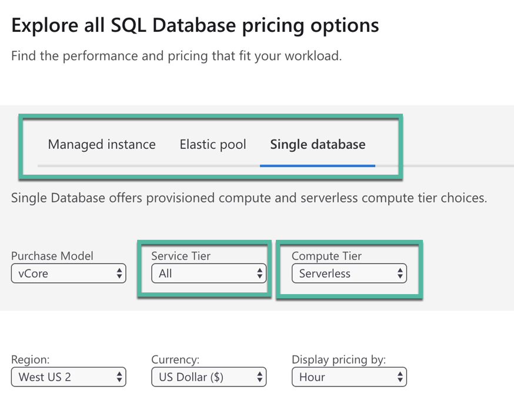The width and height of the screenshot is (514, 420).
Task: Open the Region dropdown
Action: [x=68, y=377]
